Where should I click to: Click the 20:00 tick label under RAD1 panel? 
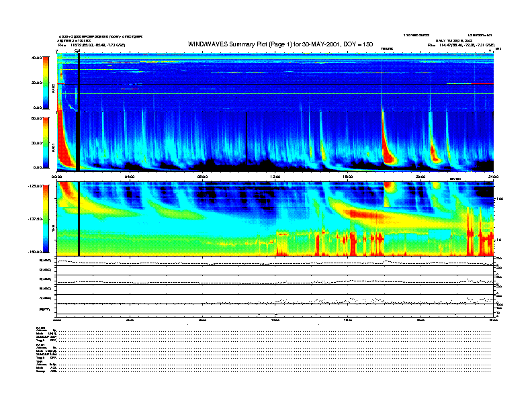tap(420, 177)
